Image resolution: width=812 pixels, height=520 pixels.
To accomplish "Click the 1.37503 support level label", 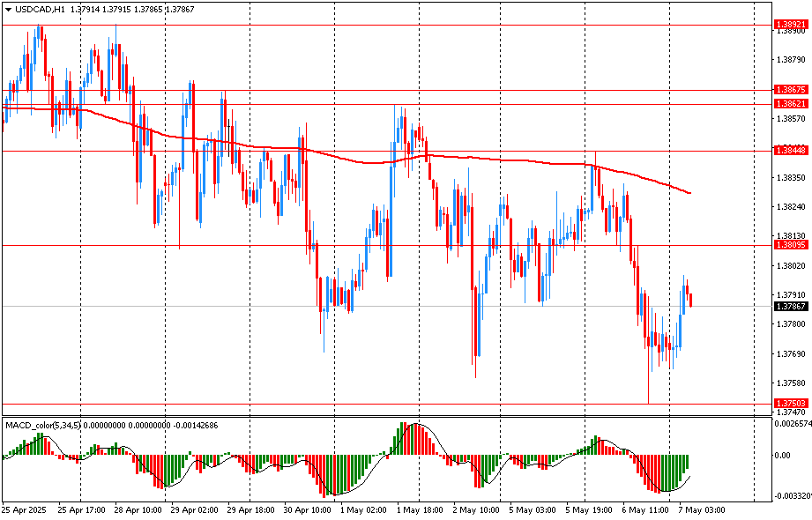I will pos(790,404).
